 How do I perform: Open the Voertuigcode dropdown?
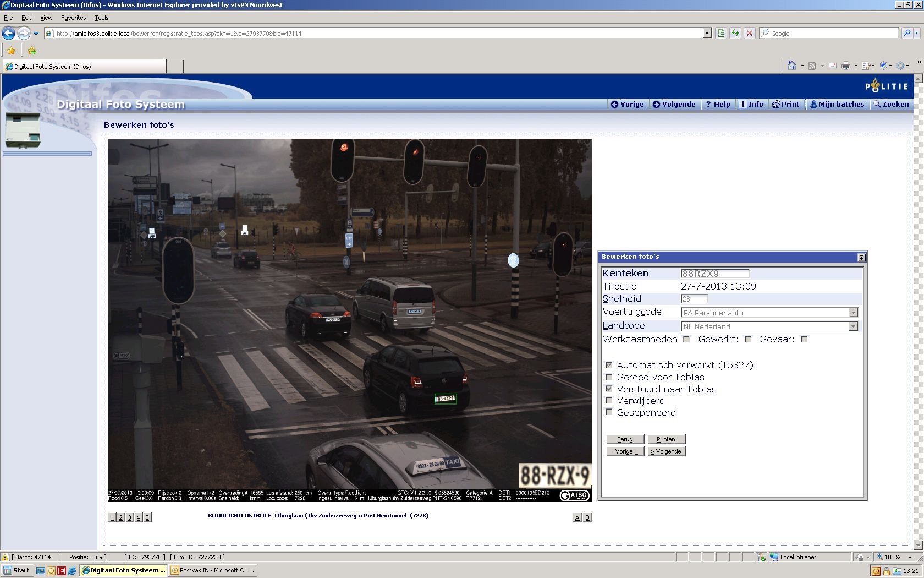pos(853,313)
